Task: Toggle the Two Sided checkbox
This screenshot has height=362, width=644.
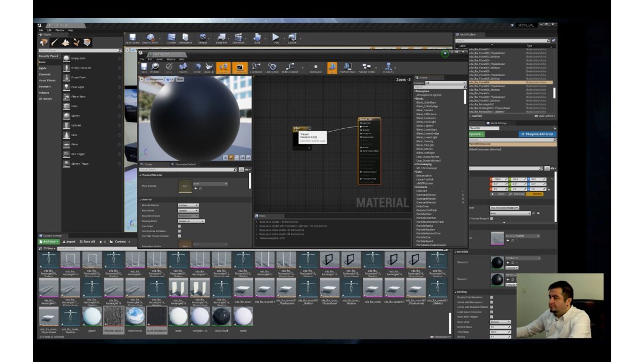Action: pyautogui.click(x=180, y=226)
